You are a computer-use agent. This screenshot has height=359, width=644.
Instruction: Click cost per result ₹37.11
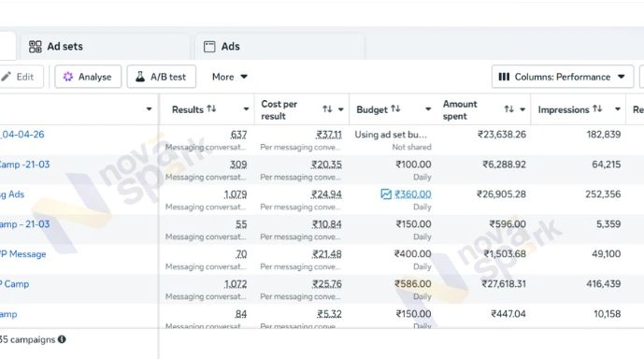click(x=329, y=135)
